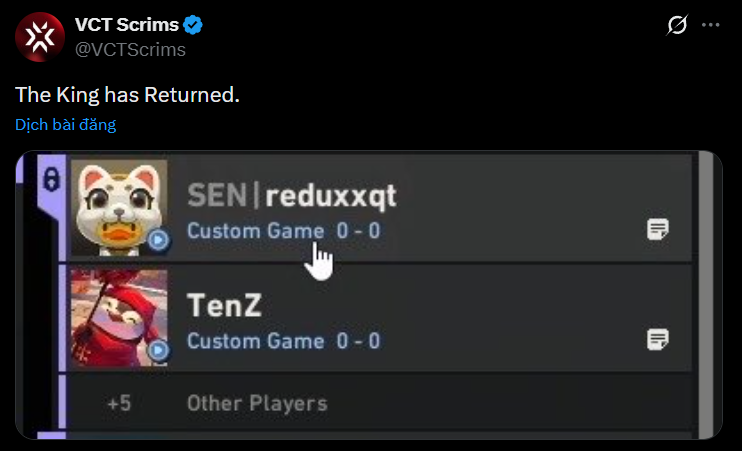Click the lucky cat player avatar
This screenshot has width=742, height=451.
[x=118, y=207]
